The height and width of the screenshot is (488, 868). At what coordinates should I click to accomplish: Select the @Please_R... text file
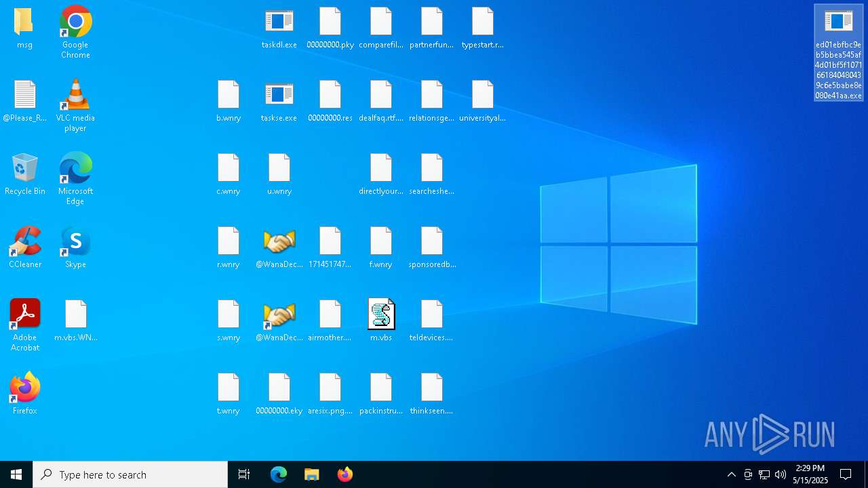click(x=24, y=102)
